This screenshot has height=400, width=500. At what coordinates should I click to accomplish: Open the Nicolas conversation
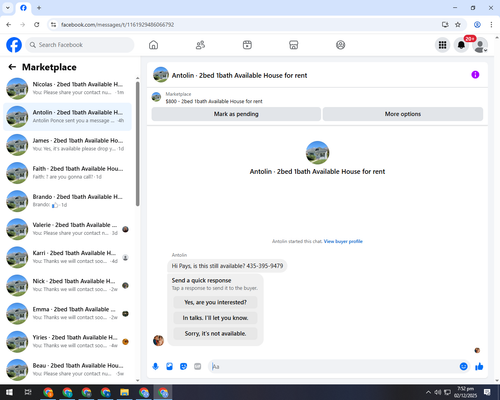coord(67,88)
